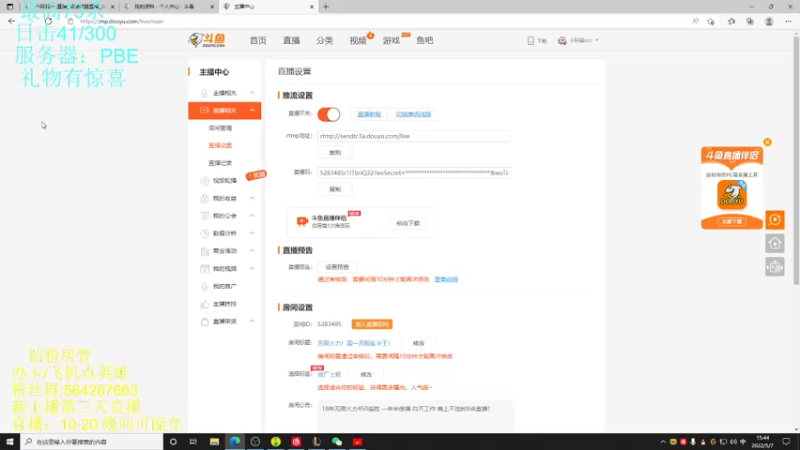Add page to favorites star icon

click(x=711, y=21)
